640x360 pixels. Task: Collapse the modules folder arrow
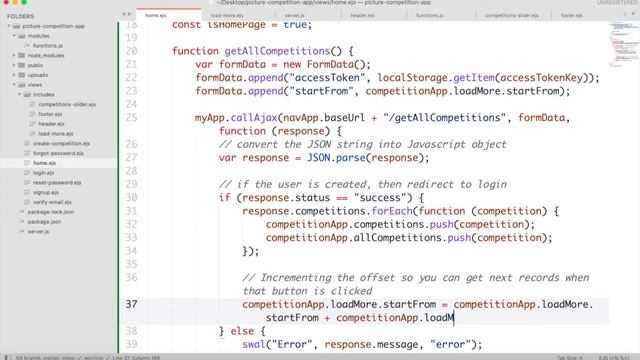point(14,36)
